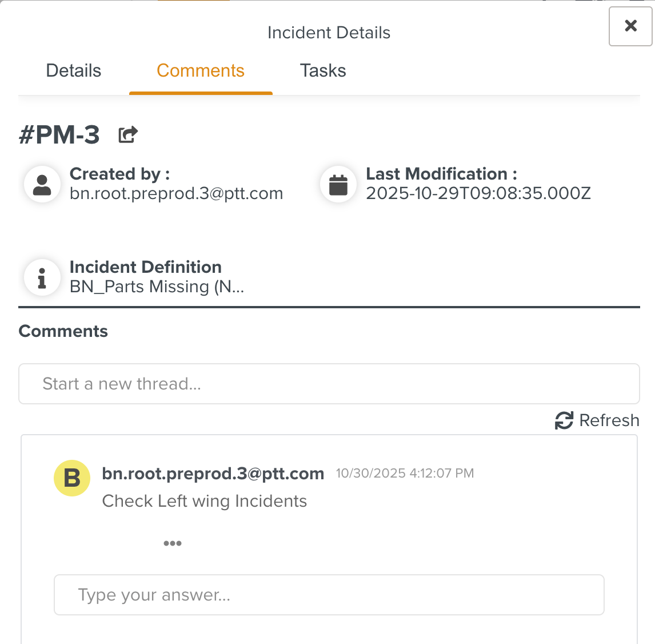Image resolution: width=655 pixels, height=644 pixels.
Task: Click the comment author bn.root.preprod.3@ptt.com
Action: (x=213, y=474)
